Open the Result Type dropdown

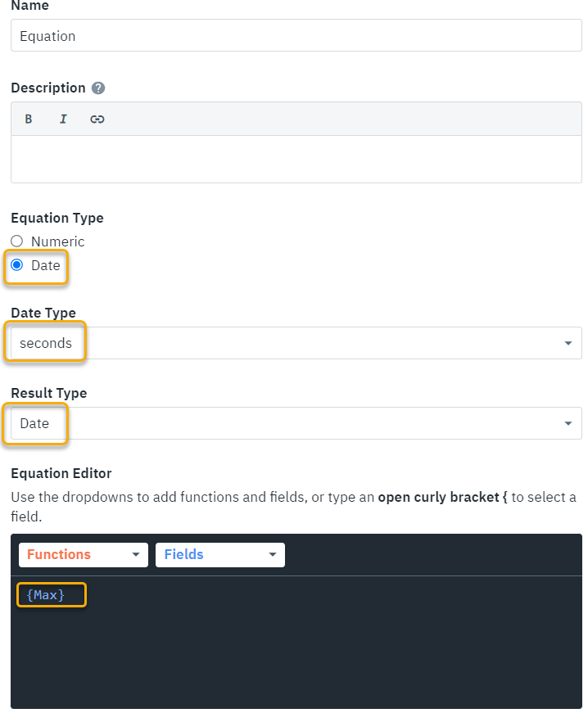[x=296, y=423]
